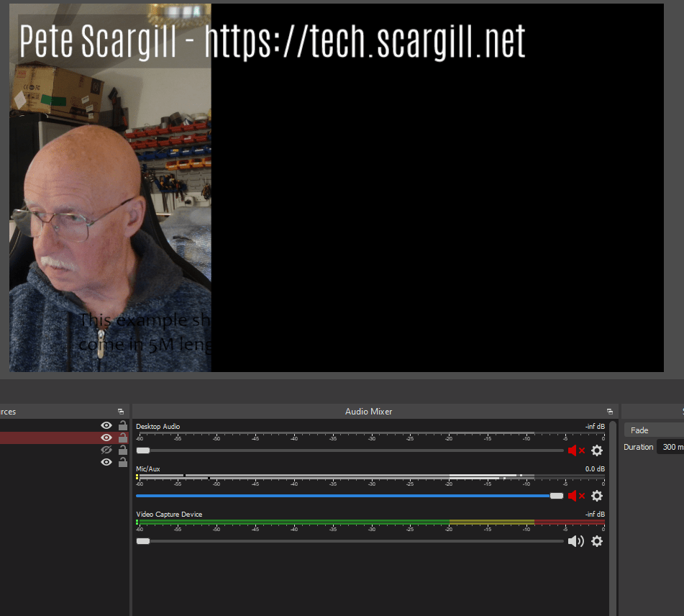The width and height of the screenshot is (684, 616).
Task: Hide the first source with eye icon
Action: coord(106,425)
